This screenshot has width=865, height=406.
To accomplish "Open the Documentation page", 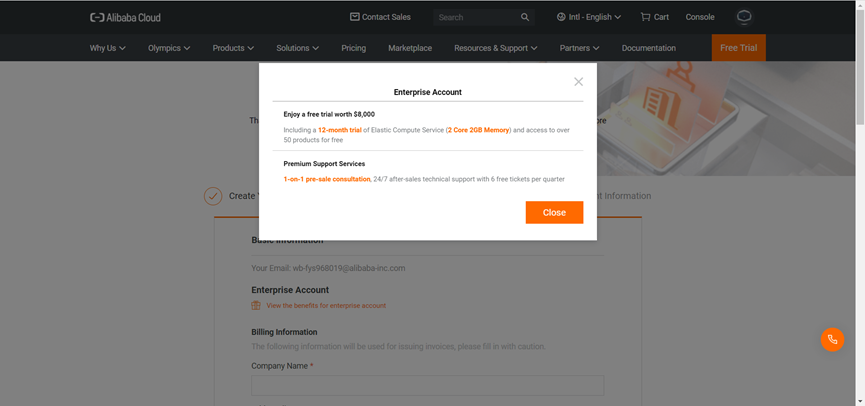I will pos(649,48).
